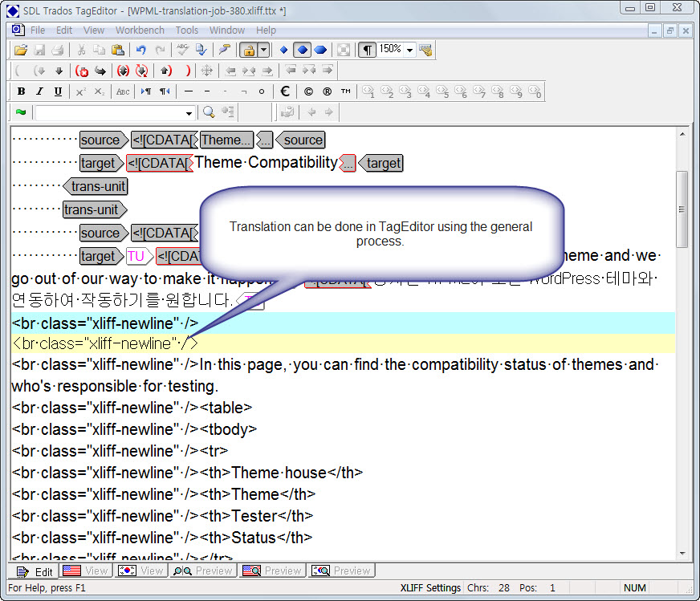Open the Korean flag Preview tab
Screen dimensions: 700x601
tap(341, 571)
